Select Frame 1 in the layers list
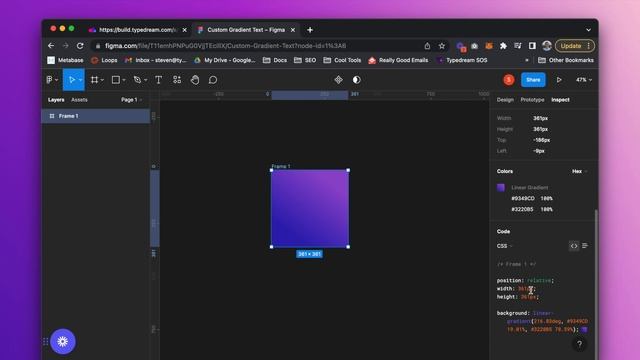The height and width of the screenshot is (360, 640). [x=96, y=116]
